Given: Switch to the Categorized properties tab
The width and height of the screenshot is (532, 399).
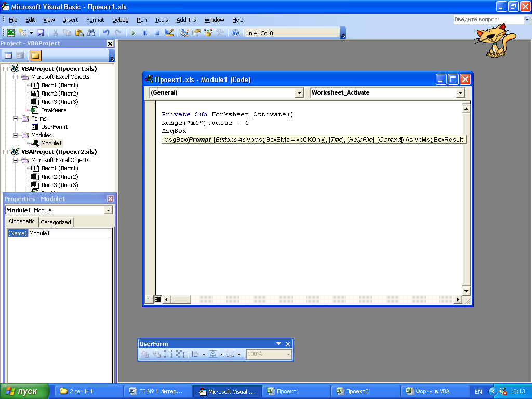Looking at the screenshot, I should pos(56,222).
